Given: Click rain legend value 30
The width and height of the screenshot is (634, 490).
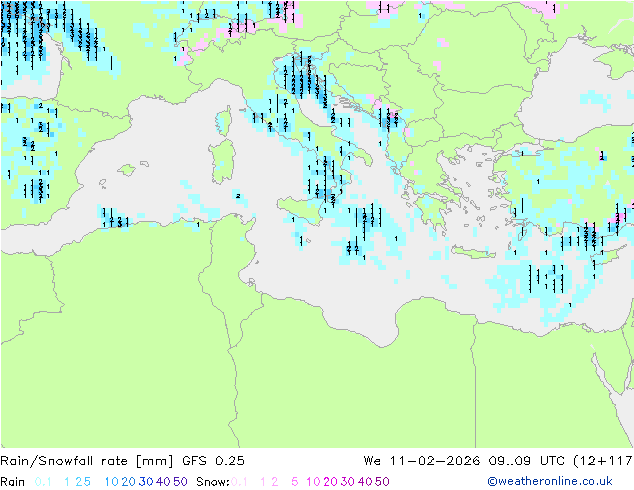Looking at the screenshot, I should click(x=146, y=482).
